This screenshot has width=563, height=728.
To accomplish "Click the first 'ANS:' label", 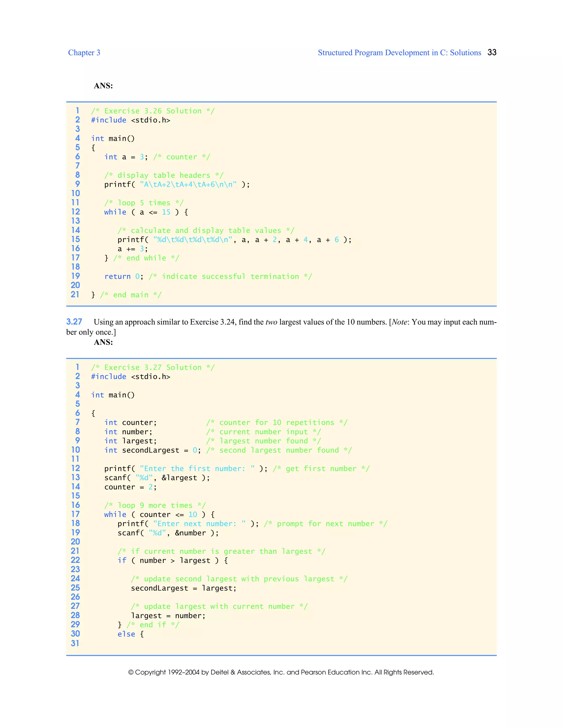I will tap(103, 86).
